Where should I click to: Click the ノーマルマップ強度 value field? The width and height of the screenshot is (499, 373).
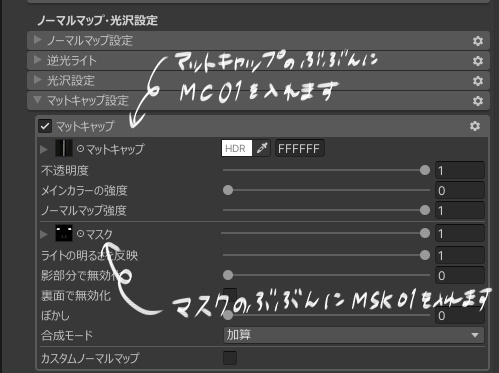pyautogui.click(x=460, y=210)
